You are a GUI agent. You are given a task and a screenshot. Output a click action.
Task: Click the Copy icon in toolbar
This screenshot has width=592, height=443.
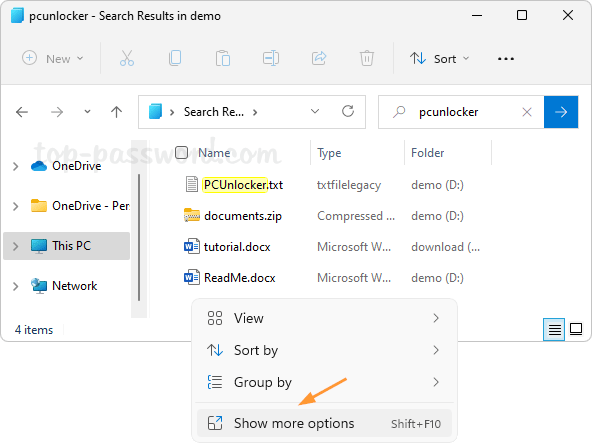(175, 59)
